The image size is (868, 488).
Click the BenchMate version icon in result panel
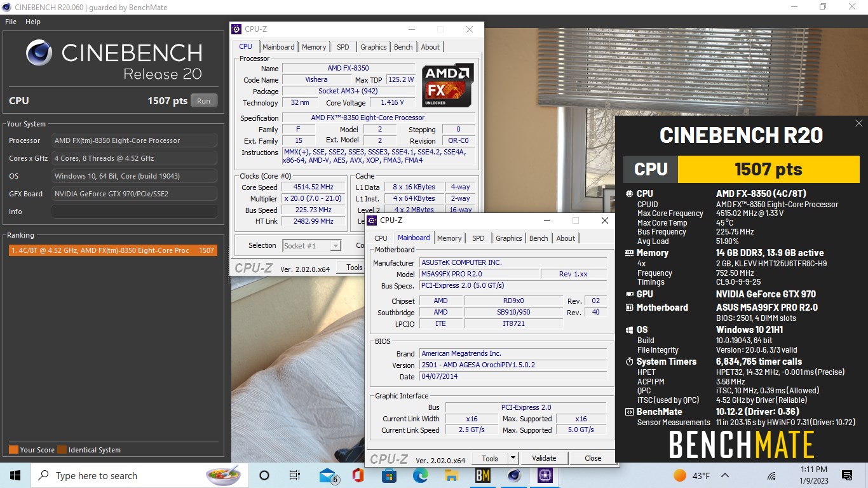click(629, 412)
